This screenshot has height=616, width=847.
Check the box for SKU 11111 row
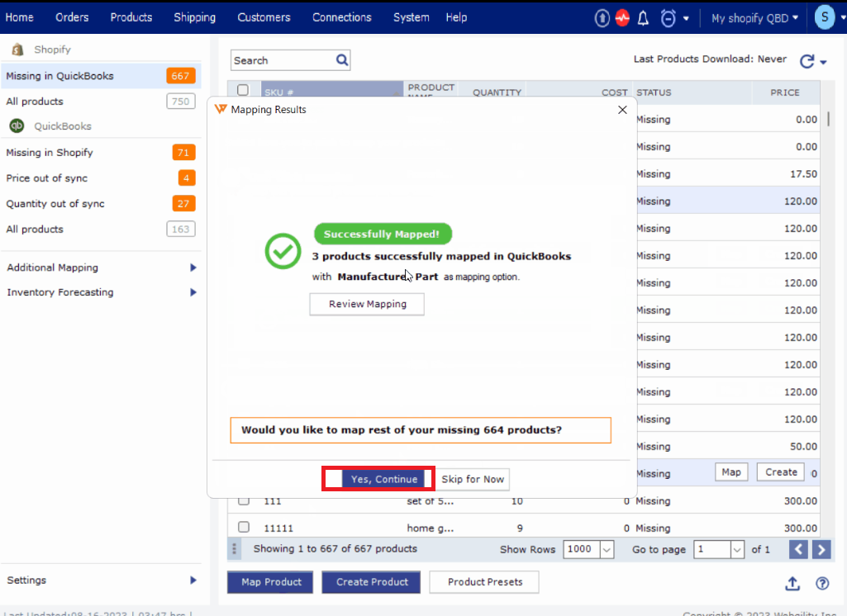tap(244, 527)
